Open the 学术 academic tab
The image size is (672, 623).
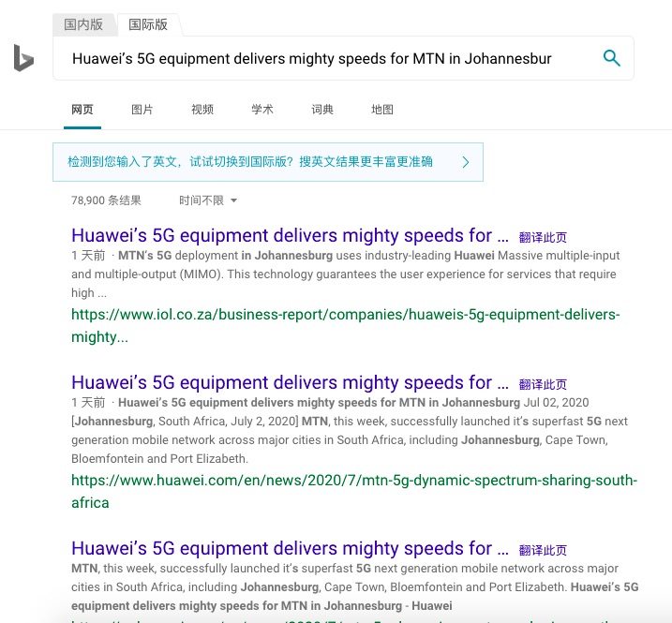tap(262, 110)
